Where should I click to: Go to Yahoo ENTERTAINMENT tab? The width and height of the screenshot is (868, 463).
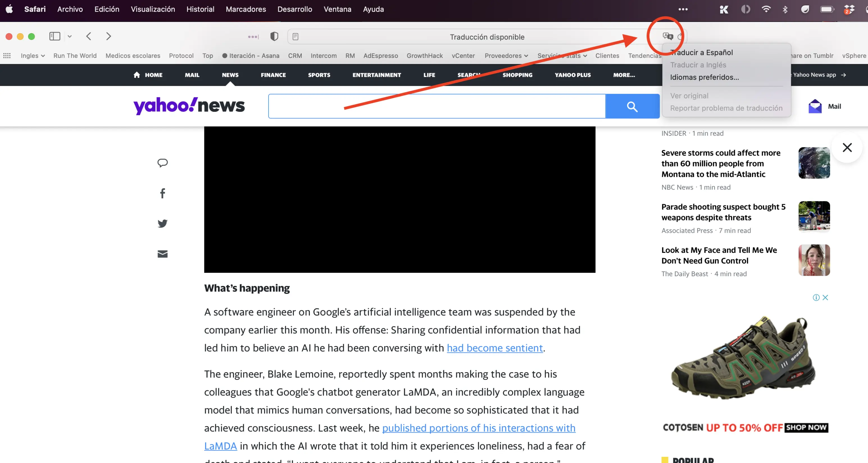coord(376,75)
